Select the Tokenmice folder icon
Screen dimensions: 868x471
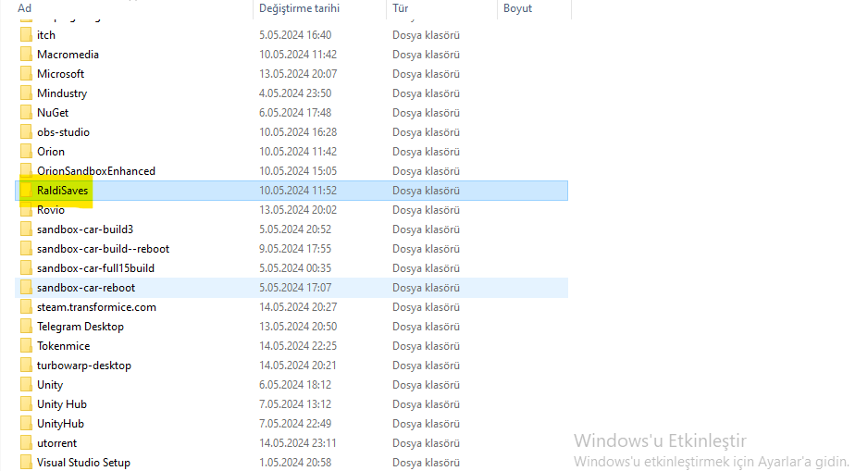pos(26,345)
